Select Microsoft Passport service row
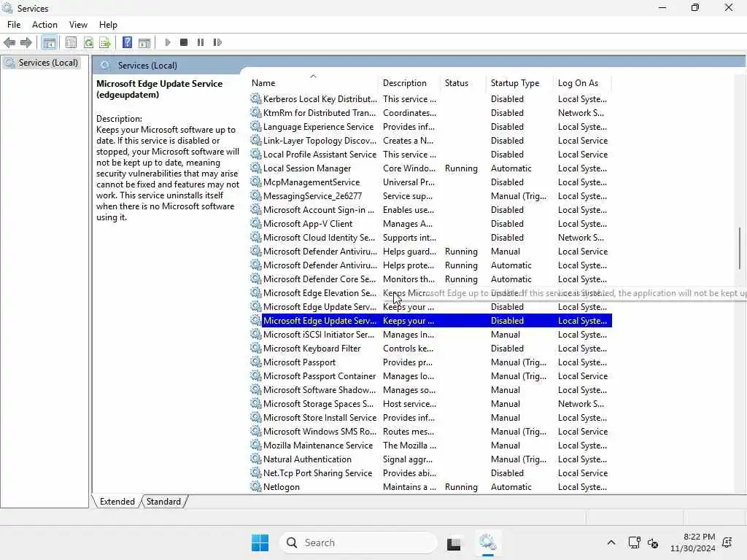The image size is (747, 560). point(430,362)
